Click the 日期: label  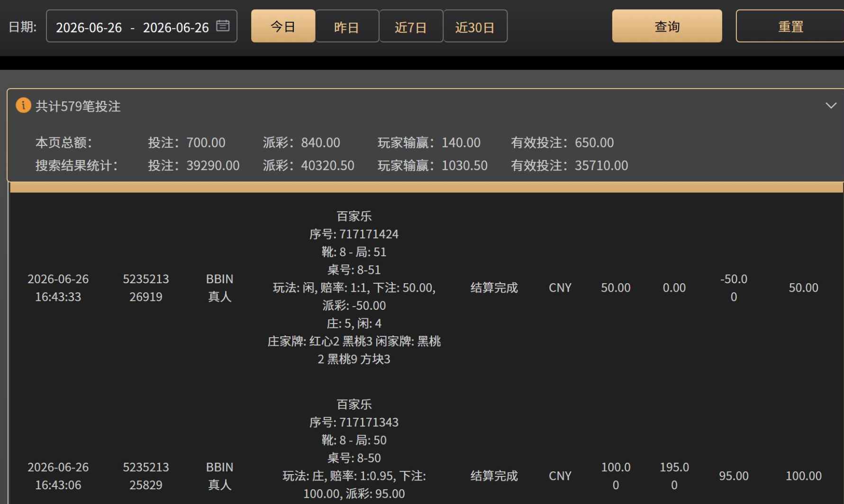22,27
